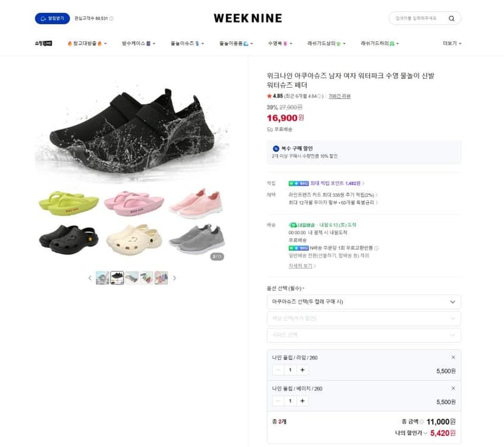Remove the 나인 플립 / 라임 / 260 item
504x447 pixels.
(x=453, y=357)
